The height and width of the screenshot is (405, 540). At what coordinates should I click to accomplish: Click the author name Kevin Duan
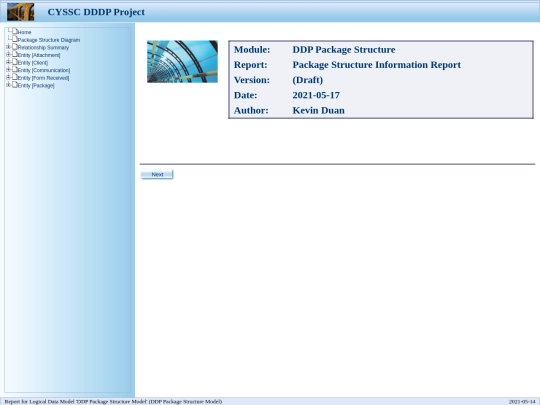[319, 110]
